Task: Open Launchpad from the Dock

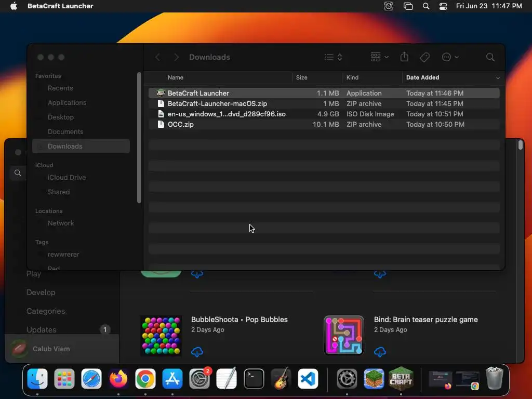Action: pos(64,379)
